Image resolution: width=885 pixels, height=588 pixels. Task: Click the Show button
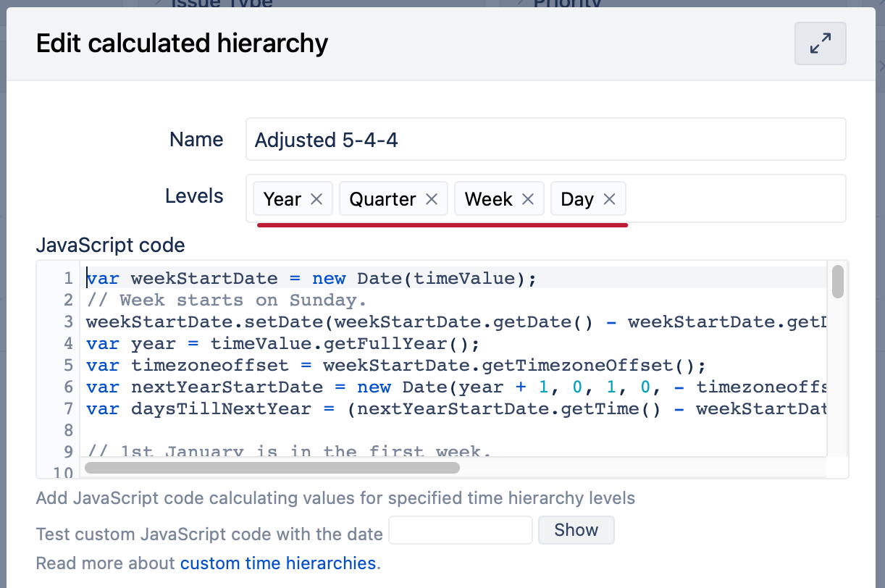(x=576, y=530)
